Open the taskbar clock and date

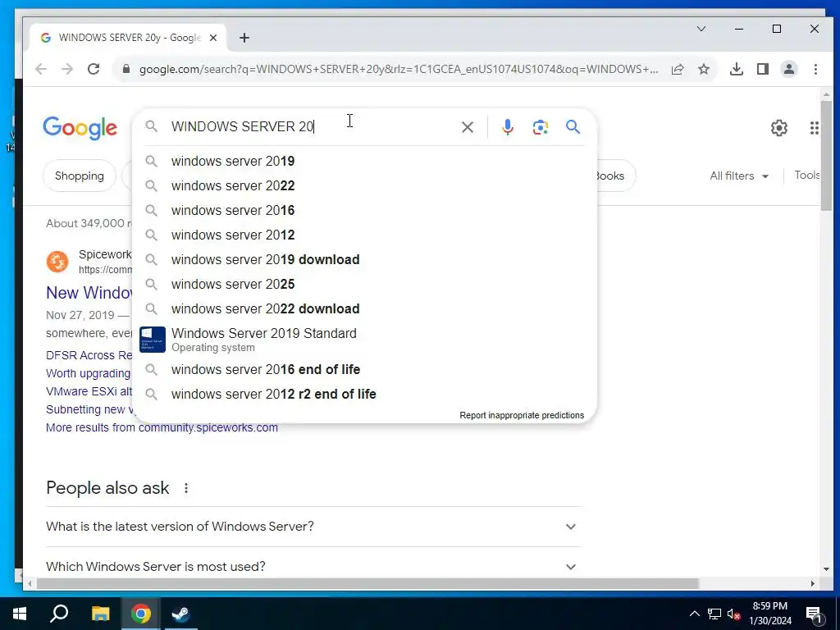click(x=769, y=614)
